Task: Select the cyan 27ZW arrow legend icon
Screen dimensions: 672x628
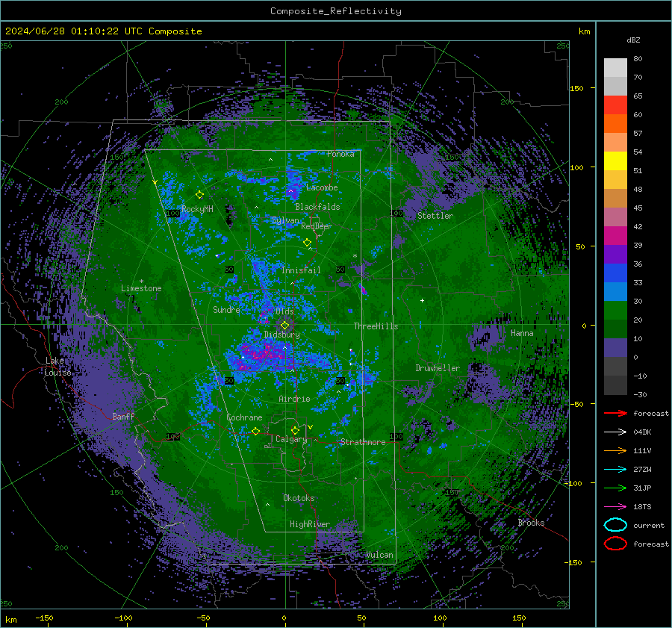Action: pyautogui.click(x=615, y=470)
